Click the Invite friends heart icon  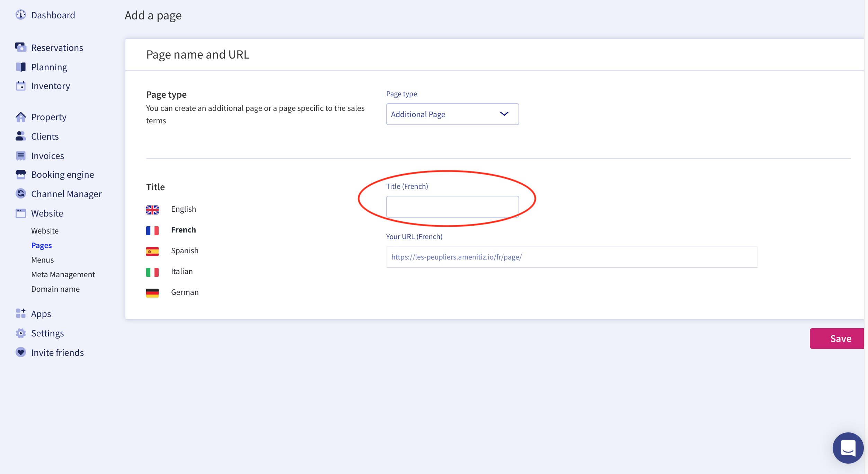tap(21, 352)
